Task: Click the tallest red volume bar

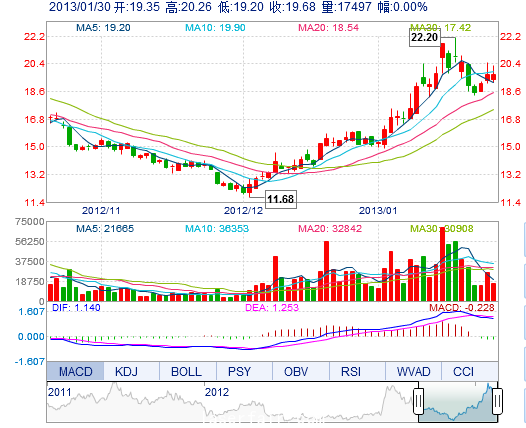Action: click(442, 264)
